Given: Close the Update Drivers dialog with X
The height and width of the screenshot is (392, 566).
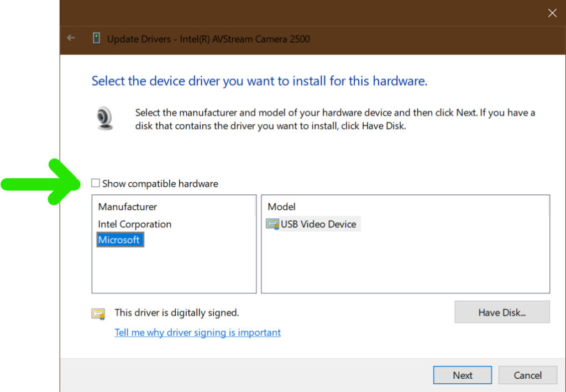Looking at the screenshot, I should [x=552, y=13].
